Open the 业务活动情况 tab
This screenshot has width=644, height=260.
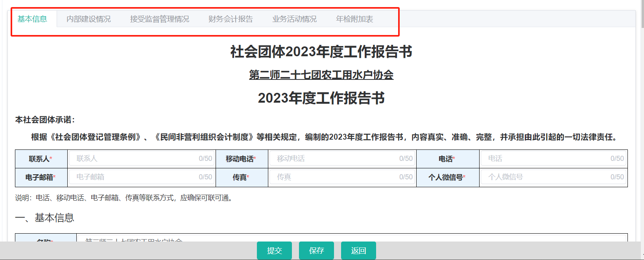(x=294, y=19)
